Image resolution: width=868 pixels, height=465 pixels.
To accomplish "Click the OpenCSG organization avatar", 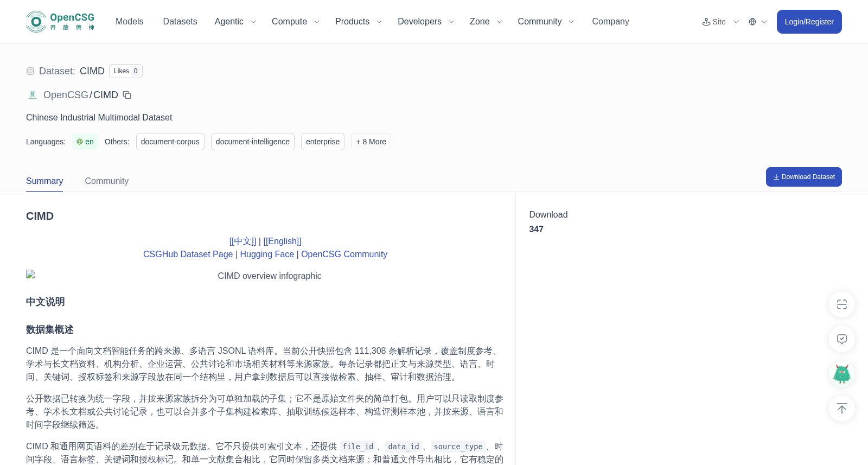I will [33, 95].
